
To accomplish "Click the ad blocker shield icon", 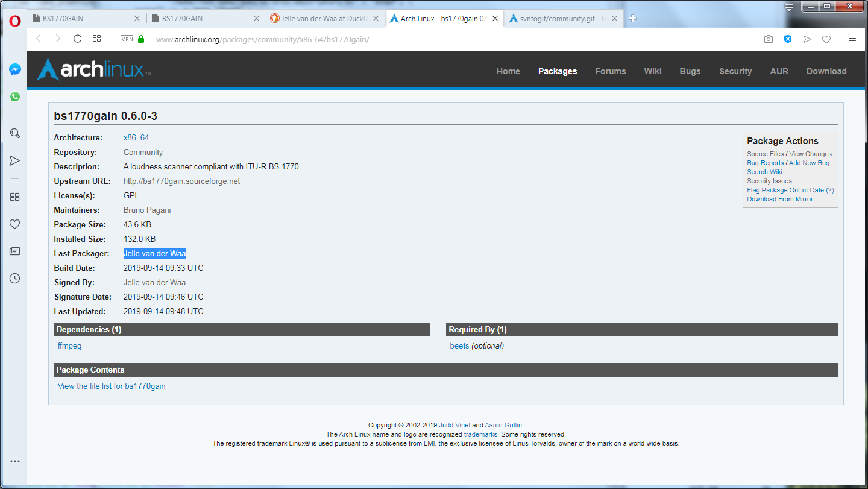I will 787,39.
